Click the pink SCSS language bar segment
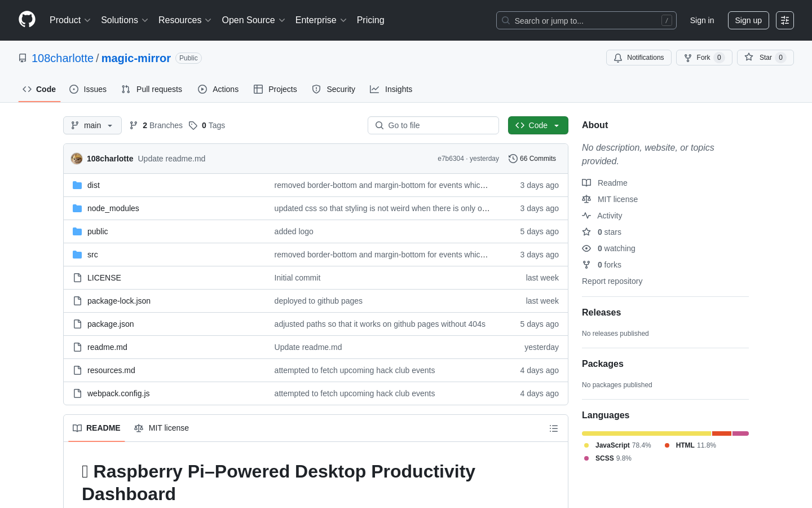 point(740,433)
